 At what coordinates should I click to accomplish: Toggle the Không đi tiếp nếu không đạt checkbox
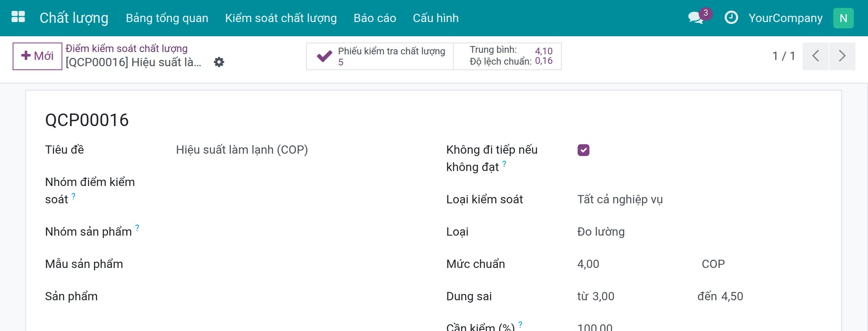584,150
